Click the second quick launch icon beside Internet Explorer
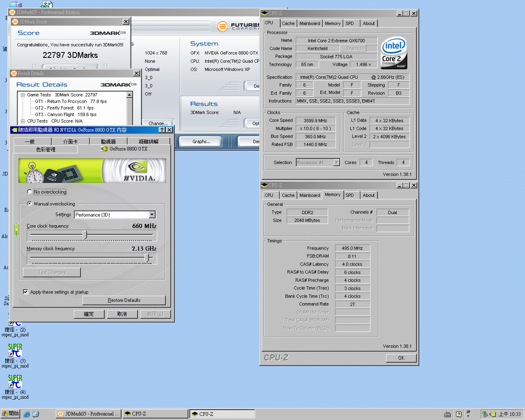Screen dimensions: 525x420 36,414
